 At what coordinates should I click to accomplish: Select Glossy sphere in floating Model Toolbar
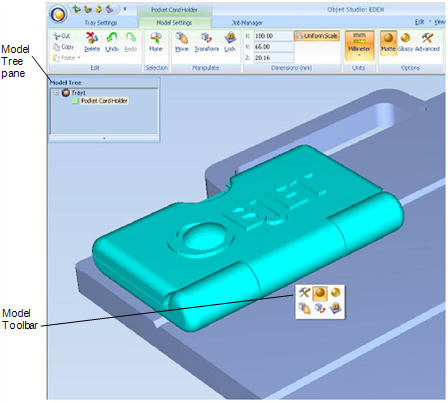point(336,293)
